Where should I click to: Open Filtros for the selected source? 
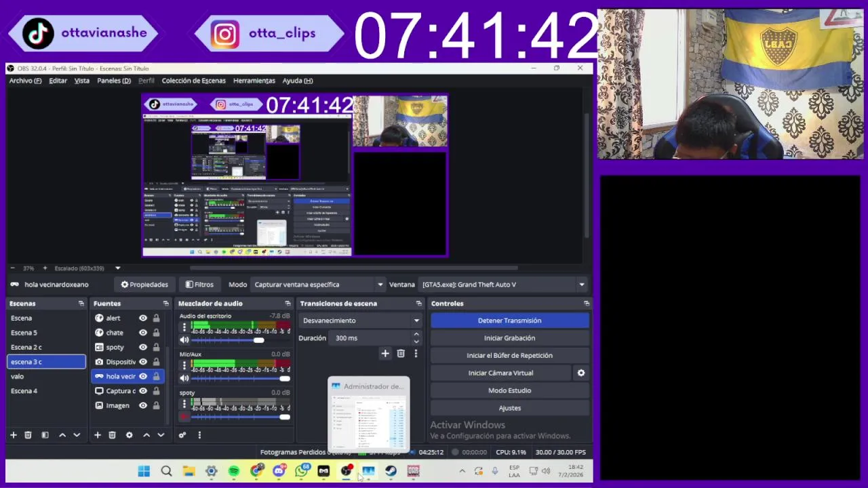[x=199, y=285]
